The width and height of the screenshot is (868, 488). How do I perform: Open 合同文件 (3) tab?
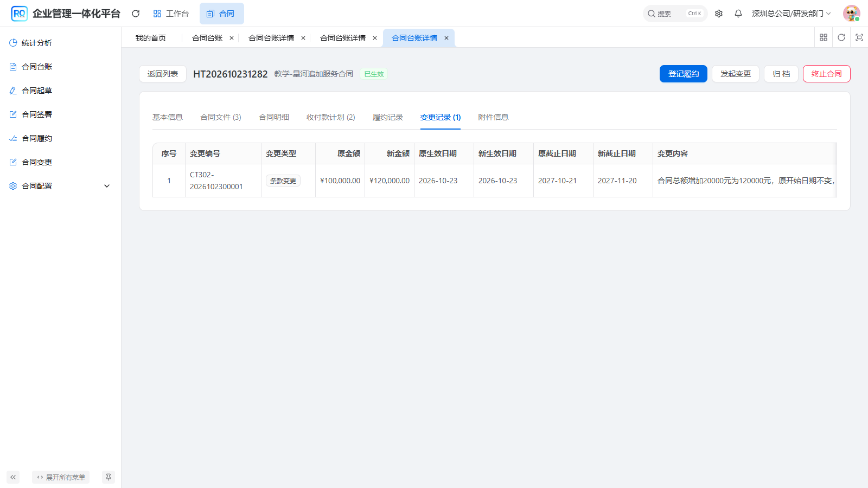[221, 117]
